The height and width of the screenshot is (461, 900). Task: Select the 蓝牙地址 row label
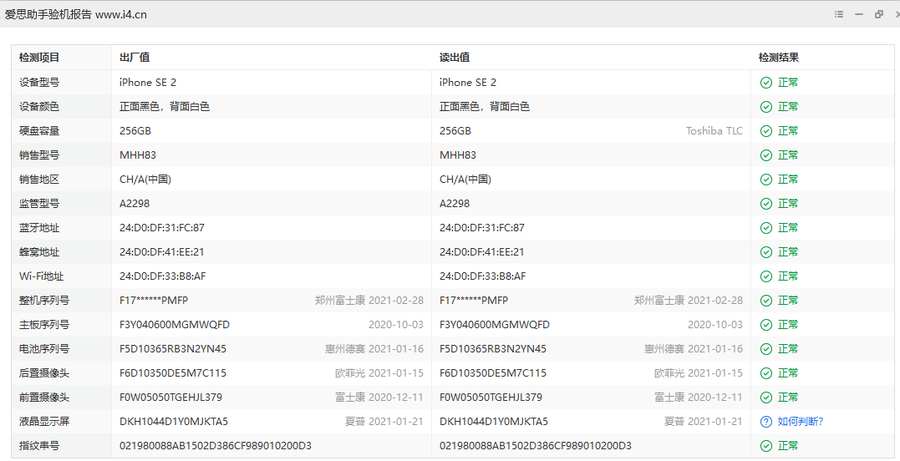click(39, 228)
